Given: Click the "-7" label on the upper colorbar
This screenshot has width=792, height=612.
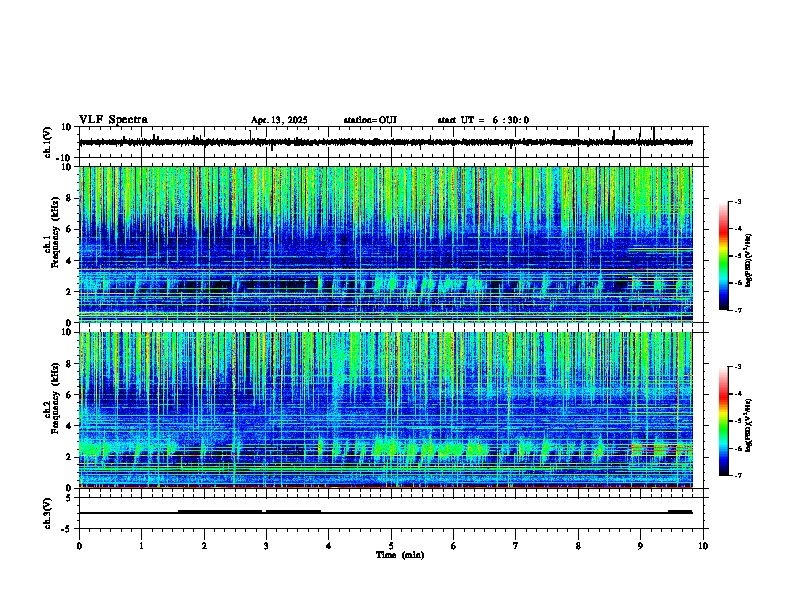Looking at the screenshot, I should click(737, 310).
